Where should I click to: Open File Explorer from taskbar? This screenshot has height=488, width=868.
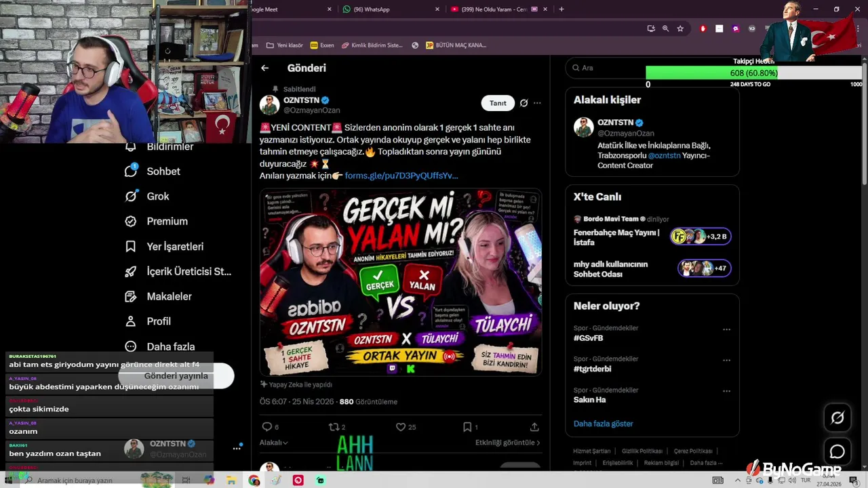[231, 481]
